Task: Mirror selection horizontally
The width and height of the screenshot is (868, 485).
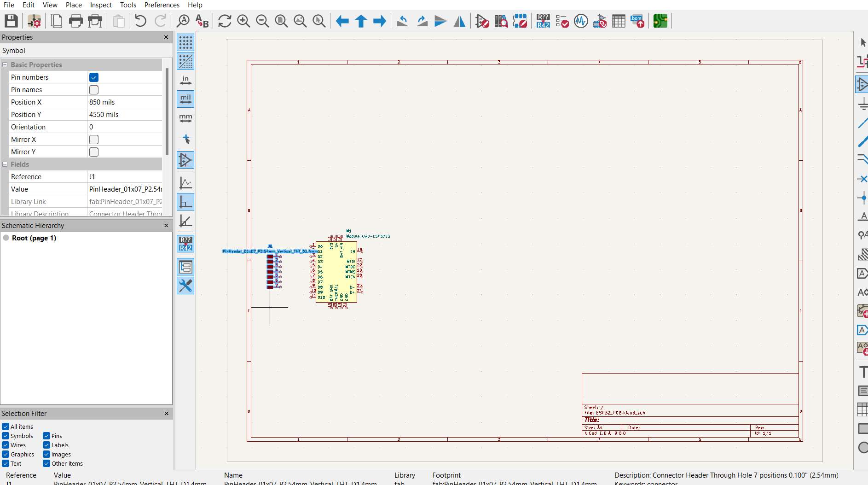Action: pyautogui.click(x=459, y=21)
